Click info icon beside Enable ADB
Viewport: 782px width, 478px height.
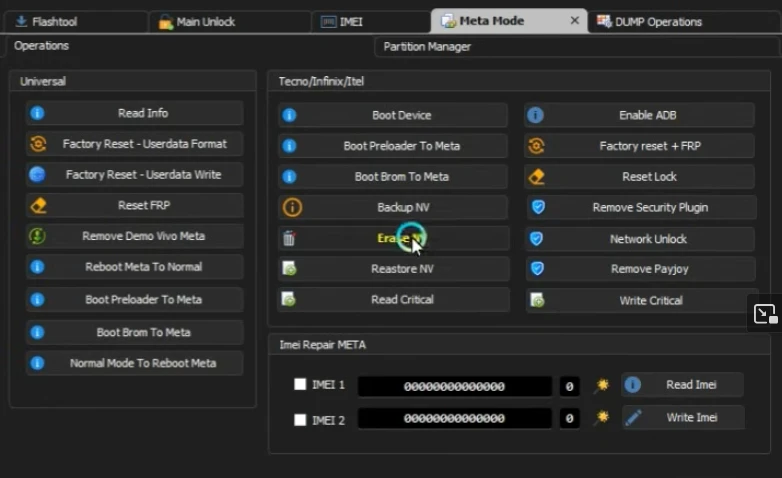(x=536, y=115)
